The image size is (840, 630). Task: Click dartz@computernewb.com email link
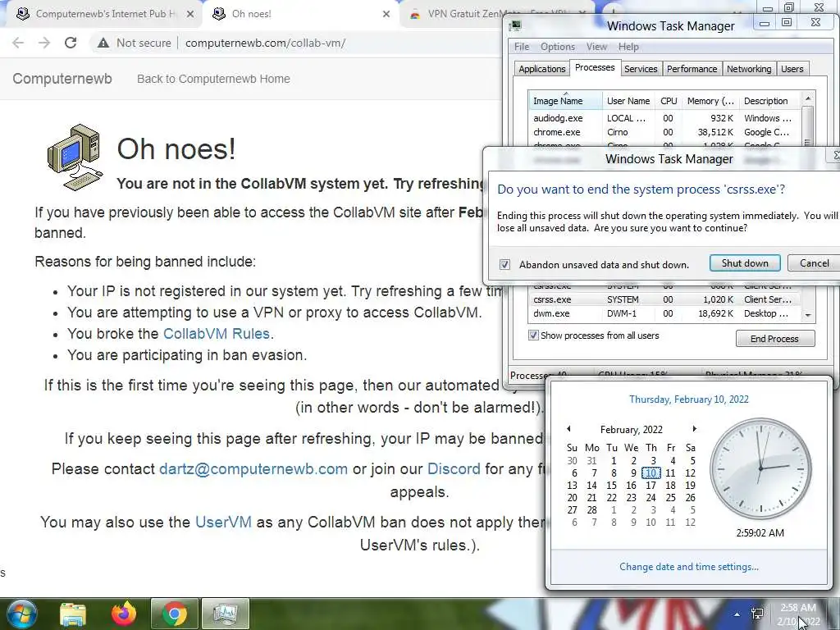(253, 468)
